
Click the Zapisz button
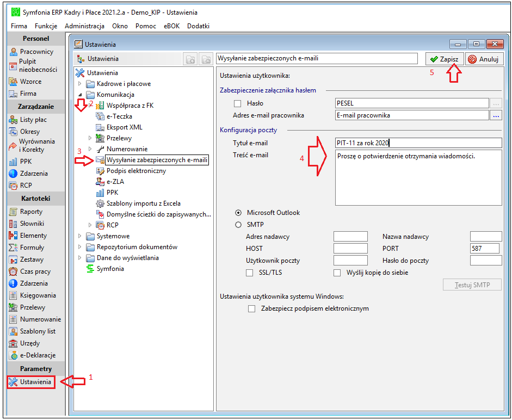point(445,59)
